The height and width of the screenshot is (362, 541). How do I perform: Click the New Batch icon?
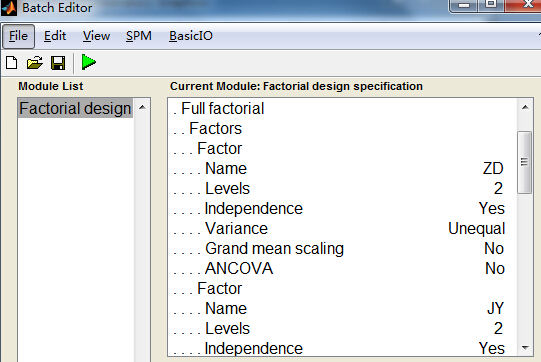[x=12, y=63]
